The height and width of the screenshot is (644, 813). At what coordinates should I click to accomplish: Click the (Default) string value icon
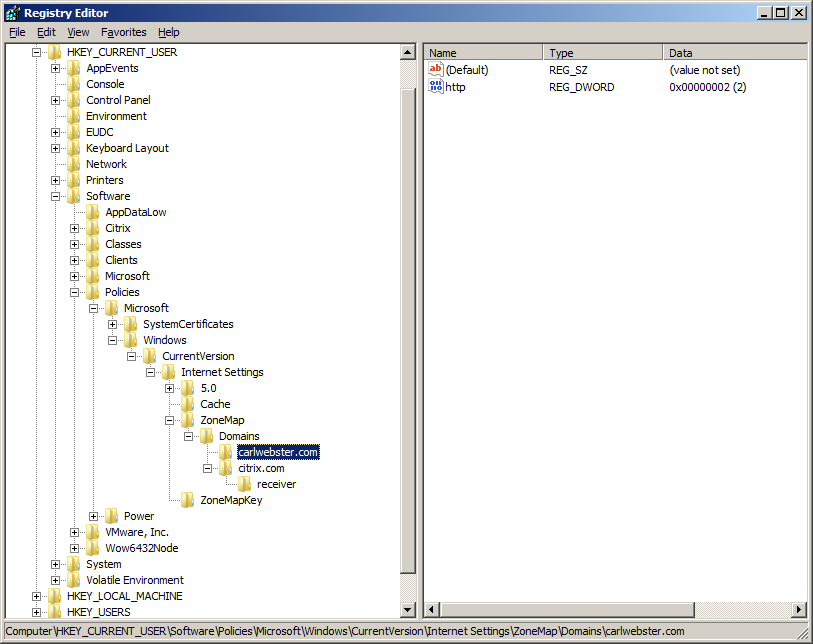point(436,70)
